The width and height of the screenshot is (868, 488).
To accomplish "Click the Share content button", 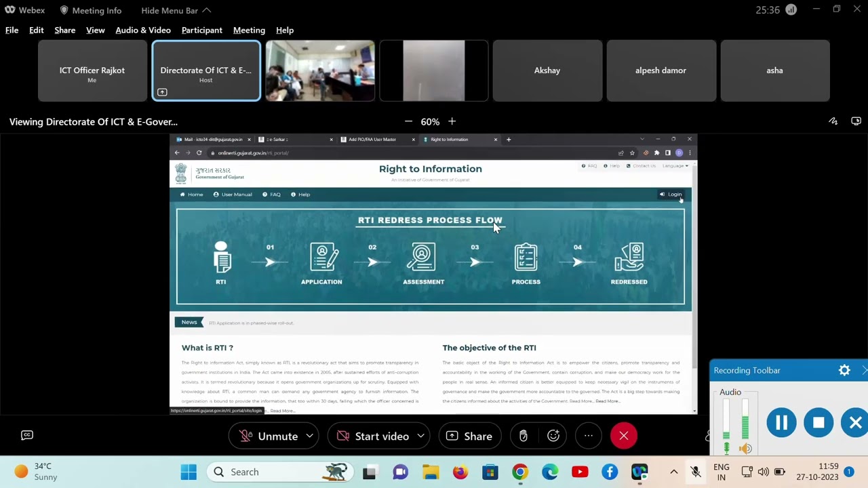I will (469, 436).
